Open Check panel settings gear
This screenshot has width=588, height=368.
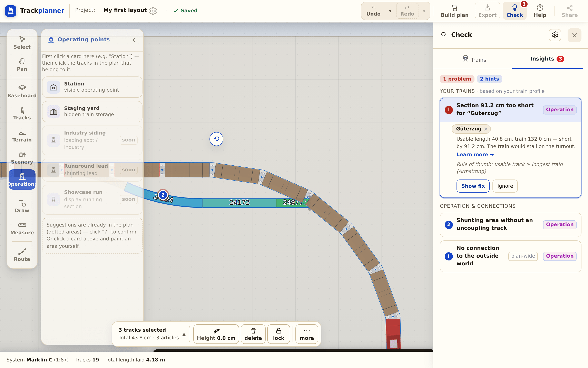[555, 35]
